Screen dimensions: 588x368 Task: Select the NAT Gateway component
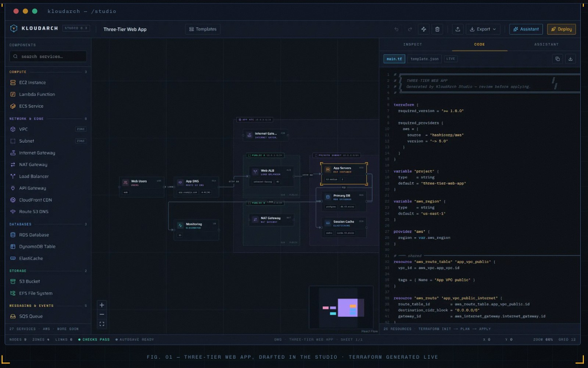[x=48, y=164]
